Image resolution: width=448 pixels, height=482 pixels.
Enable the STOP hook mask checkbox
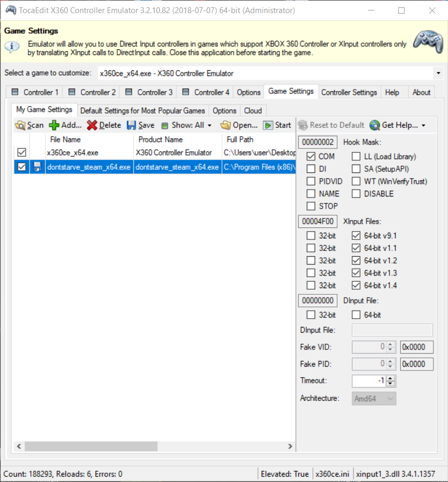[x=311, y=206]
